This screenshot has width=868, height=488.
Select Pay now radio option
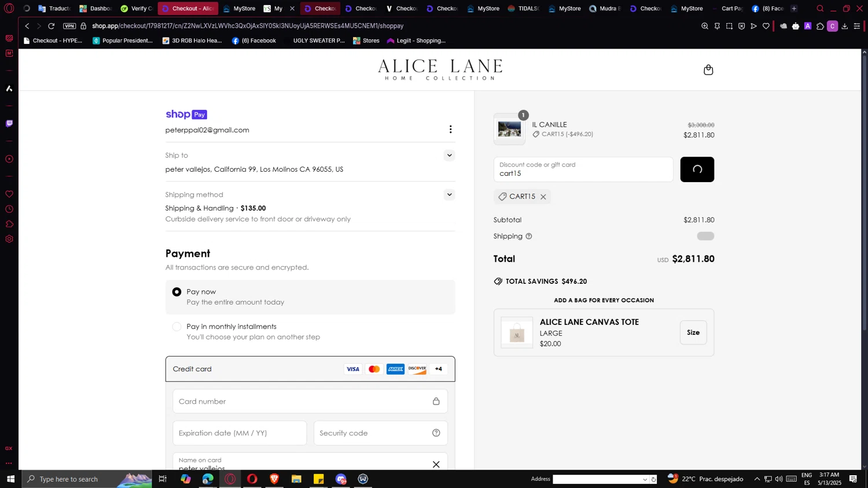click(x=176, y=292)
